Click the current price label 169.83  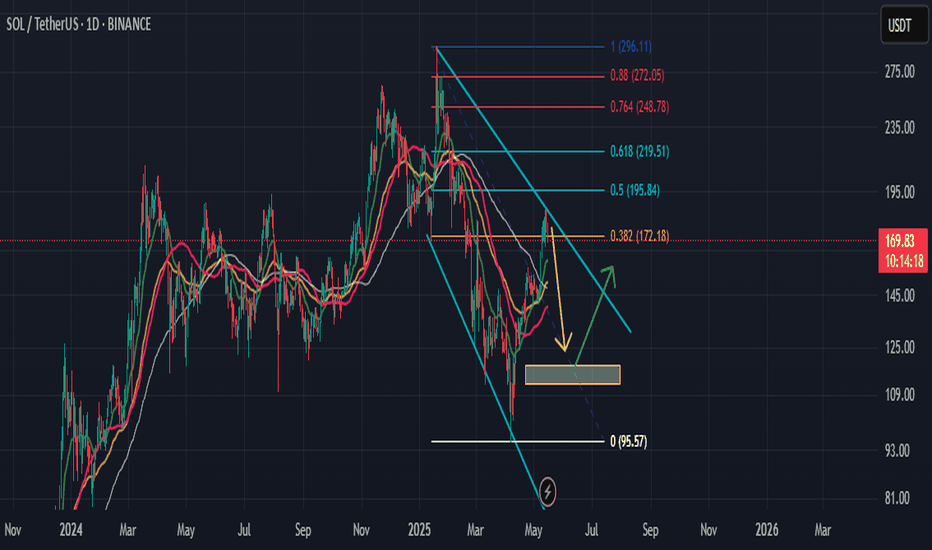click(x=900, y=241)
